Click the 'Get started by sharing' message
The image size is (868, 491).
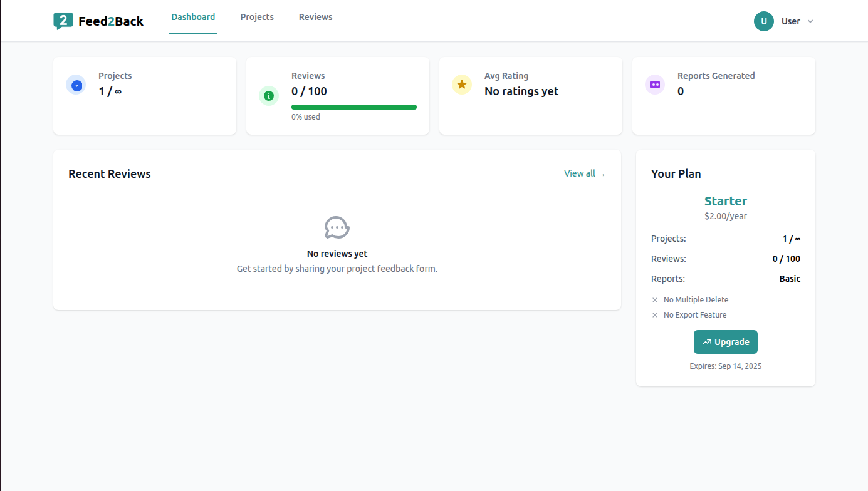[337, 269]
